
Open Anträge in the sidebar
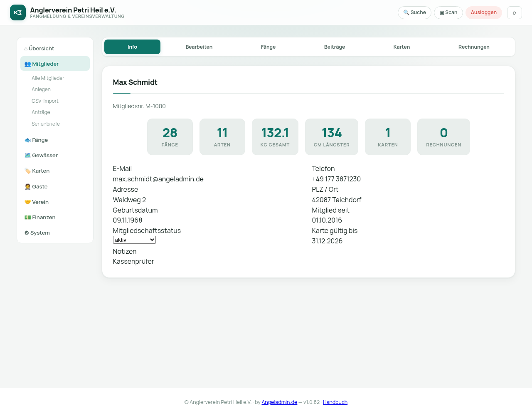point(41,112)
